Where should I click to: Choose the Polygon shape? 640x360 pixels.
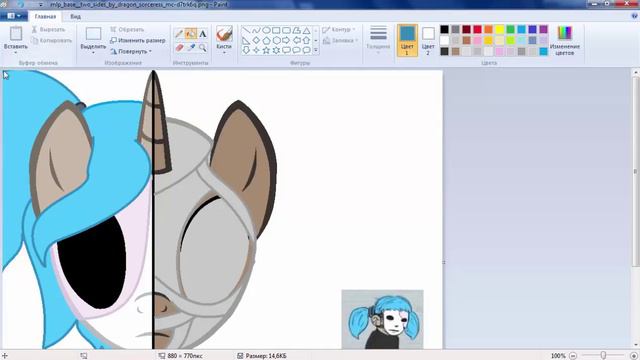tap(296, 31)
